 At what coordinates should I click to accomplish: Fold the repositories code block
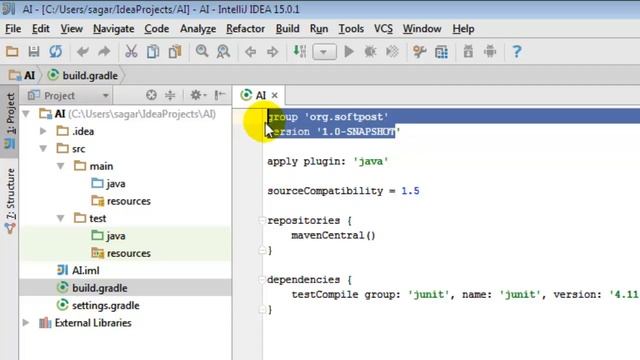click(262, 221)
